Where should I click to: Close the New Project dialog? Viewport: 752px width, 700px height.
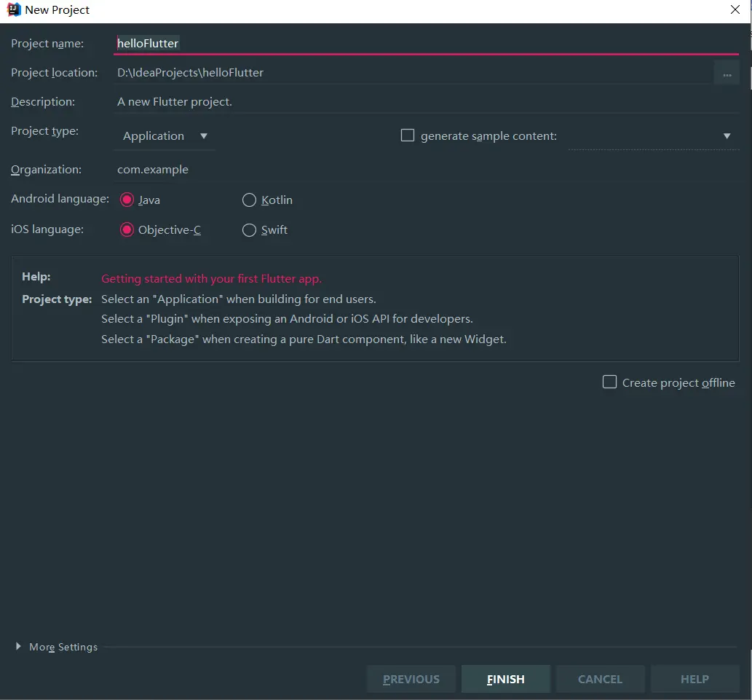click(735, 9)
